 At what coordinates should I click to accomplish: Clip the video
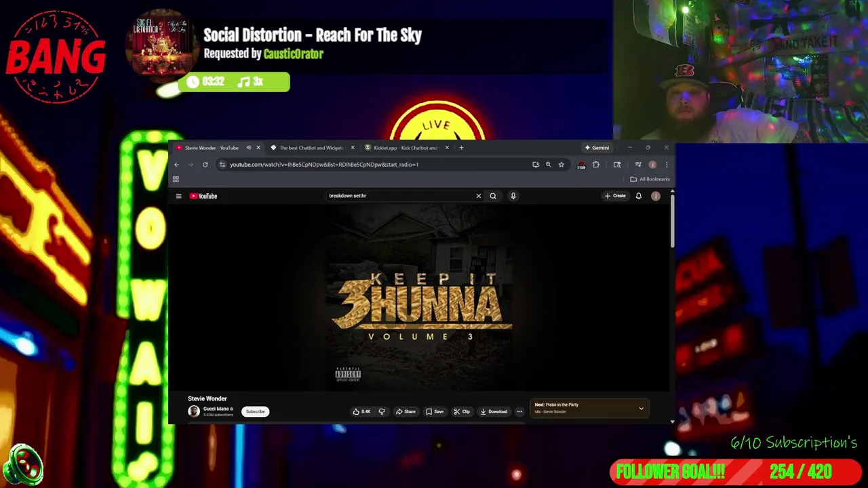tap(462, 411)
